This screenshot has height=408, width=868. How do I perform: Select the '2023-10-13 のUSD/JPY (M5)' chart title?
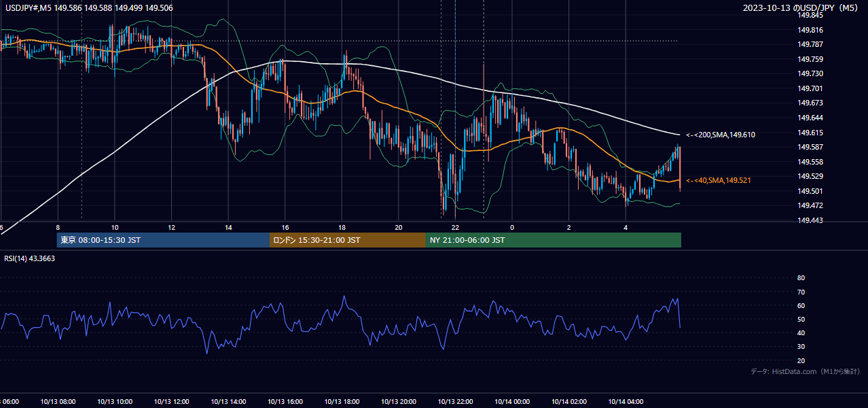coord(801,8)
